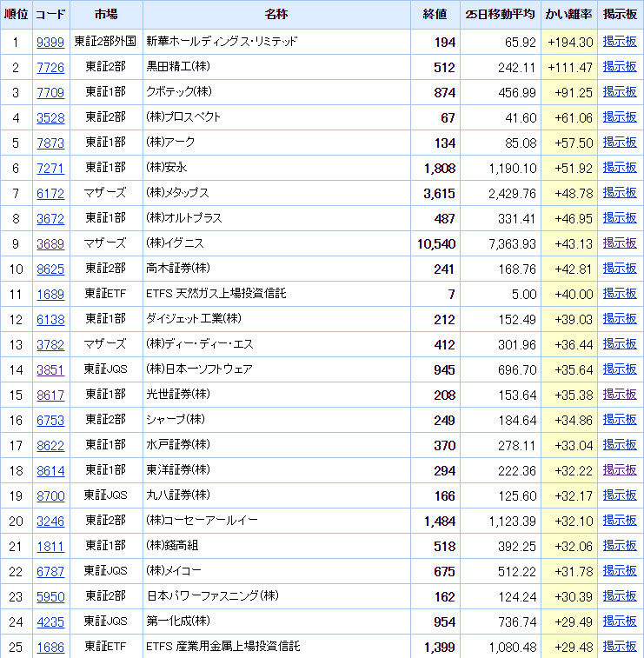This screenshot has height=658, width=644.
Task: Open stock code link 3782
Action: coord(50,344)
